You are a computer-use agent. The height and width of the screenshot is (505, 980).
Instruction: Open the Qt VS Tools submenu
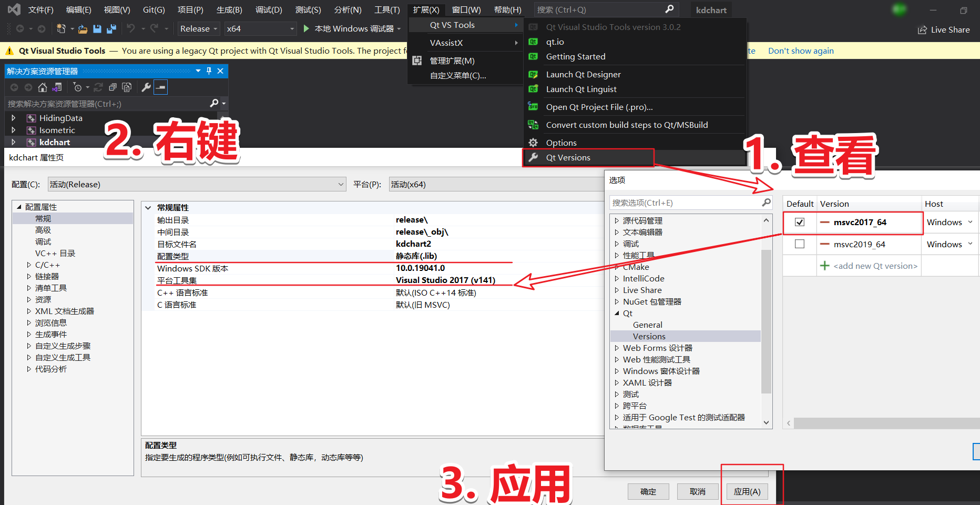coord(465,25)
